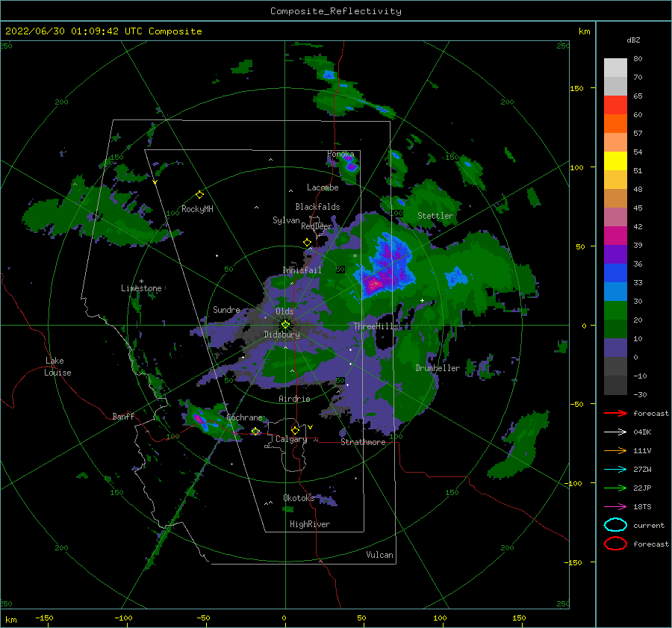Click the cyan 27ZW arrow in legend
The image size is (672, 628).
click(x=615, y=470)
